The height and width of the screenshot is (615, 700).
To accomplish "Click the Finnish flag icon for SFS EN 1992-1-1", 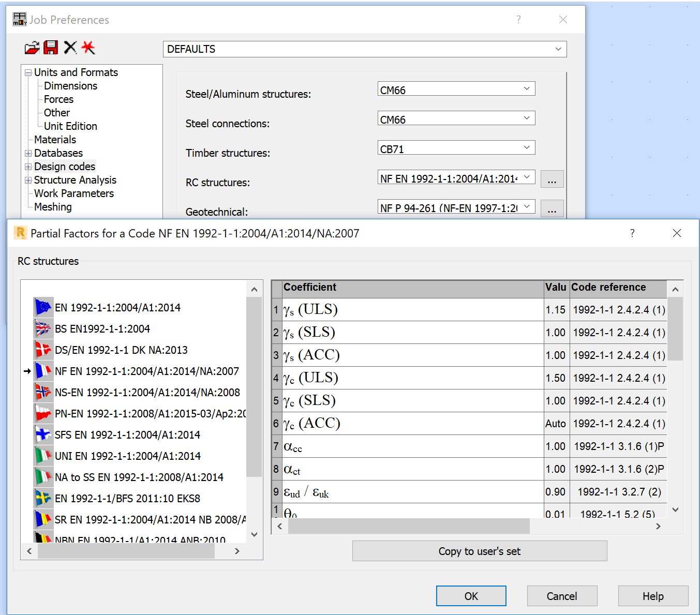I will click(43, 434).
